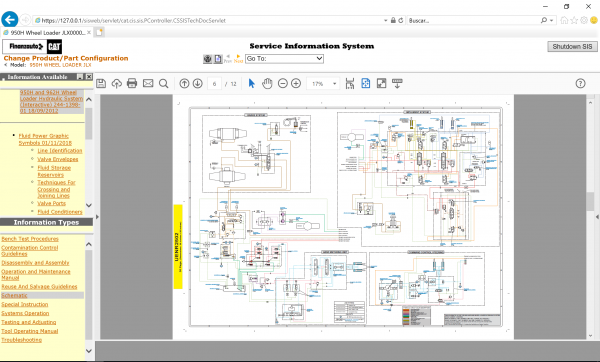Open Schematic under Information Types

coord(15,295)
